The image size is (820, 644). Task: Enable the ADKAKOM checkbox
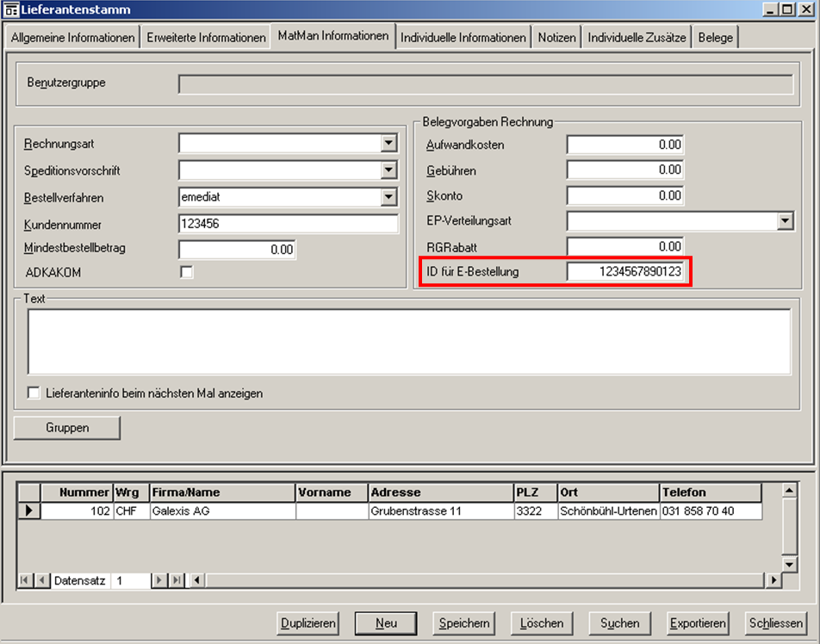(186, 272)
